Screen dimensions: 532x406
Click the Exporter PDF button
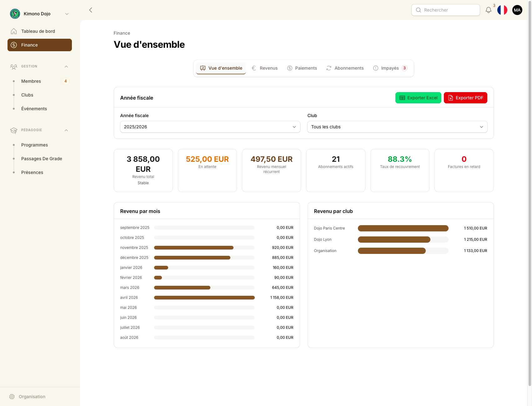click(465, 98)
